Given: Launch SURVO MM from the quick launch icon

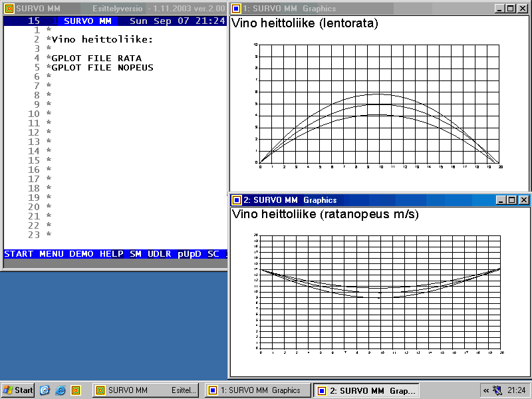Looking at the screenshot, I should tap(76, 390).
